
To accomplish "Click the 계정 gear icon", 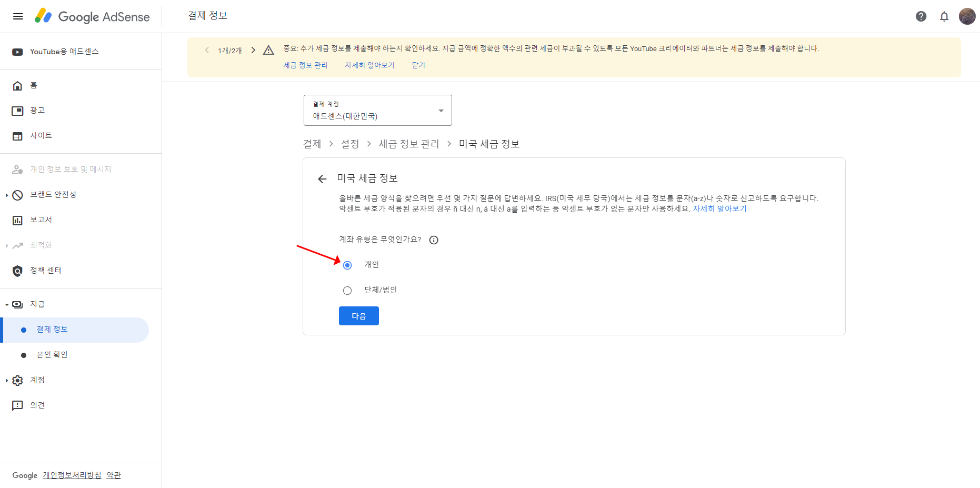I will 17,380.
